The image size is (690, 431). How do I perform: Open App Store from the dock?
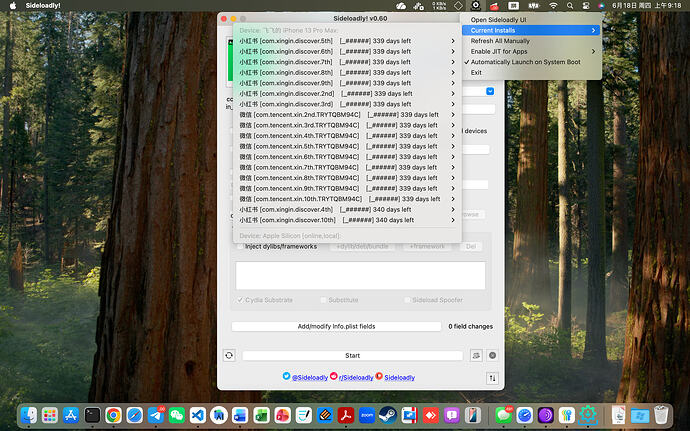pos(71,415)
